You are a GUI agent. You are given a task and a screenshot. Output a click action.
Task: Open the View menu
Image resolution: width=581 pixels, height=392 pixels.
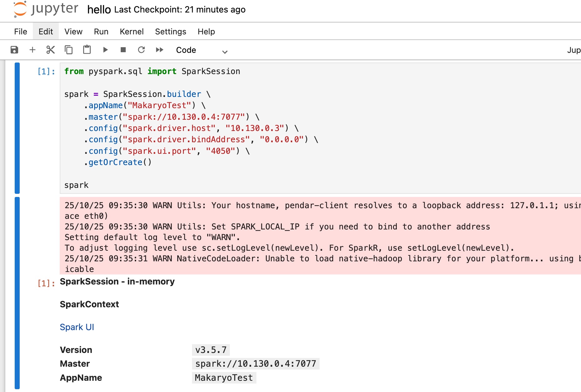(x=73, y=32)
